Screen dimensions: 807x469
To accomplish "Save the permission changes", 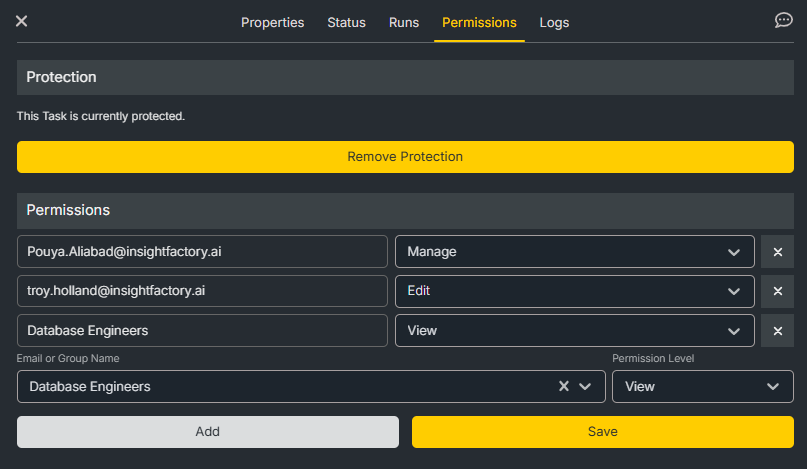I will 602,432.
